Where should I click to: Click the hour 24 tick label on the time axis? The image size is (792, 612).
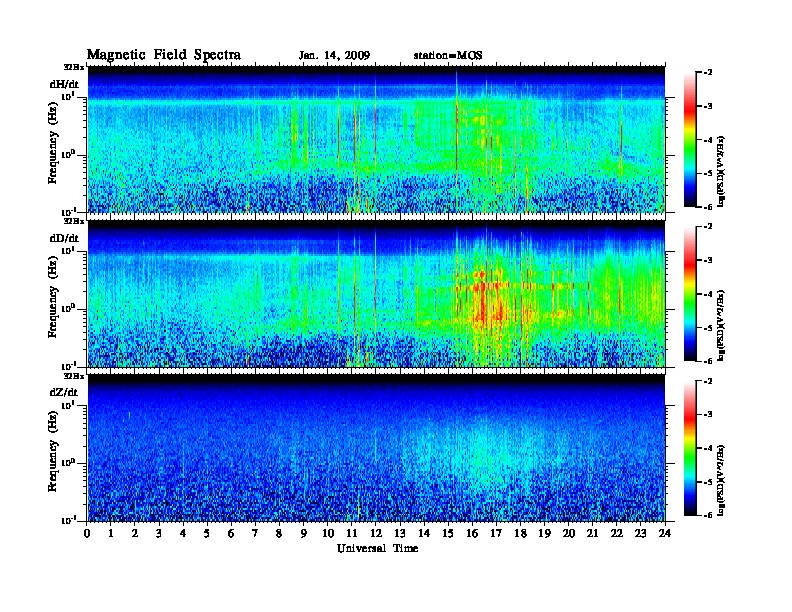(x=665, y=534)
